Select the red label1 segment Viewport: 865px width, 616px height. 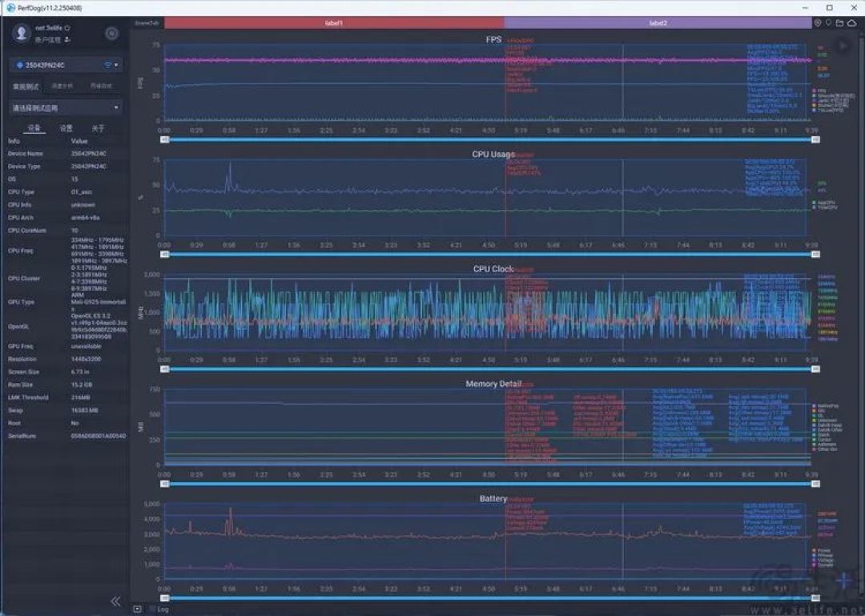[x=334, y=22]
